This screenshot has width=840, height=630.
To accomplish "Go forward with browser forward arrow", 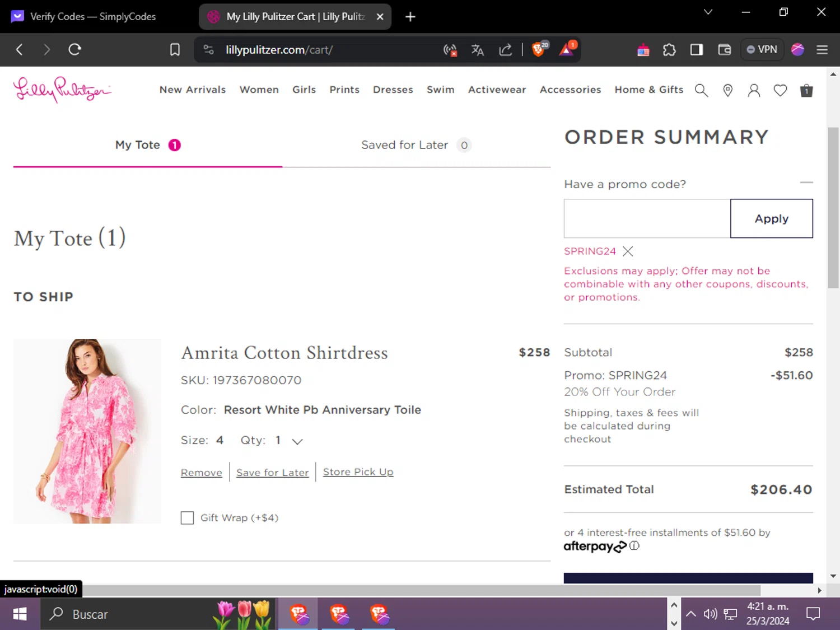I will 46,49.
